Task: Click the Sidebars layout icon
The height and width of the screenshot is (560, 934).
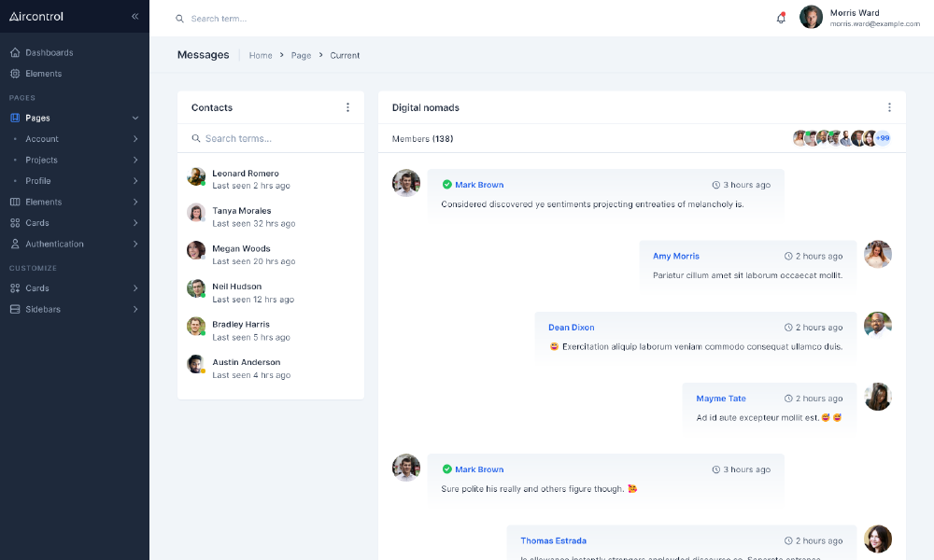Action: pyautogui.click(x=15, y=309)
